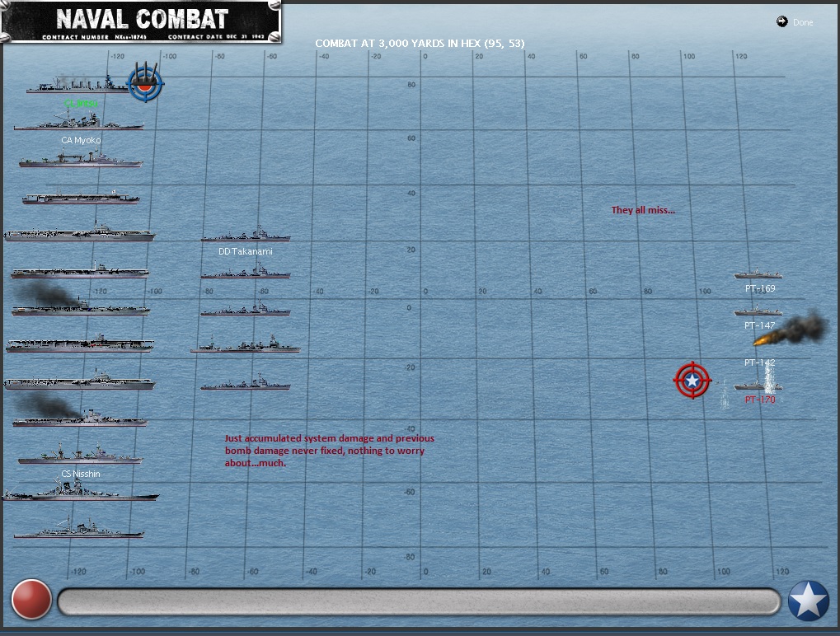Image resolution: width=840 pixels, height=636 pixels.
Task: Click the white star Allied emblem button
Action: point(809,601)
